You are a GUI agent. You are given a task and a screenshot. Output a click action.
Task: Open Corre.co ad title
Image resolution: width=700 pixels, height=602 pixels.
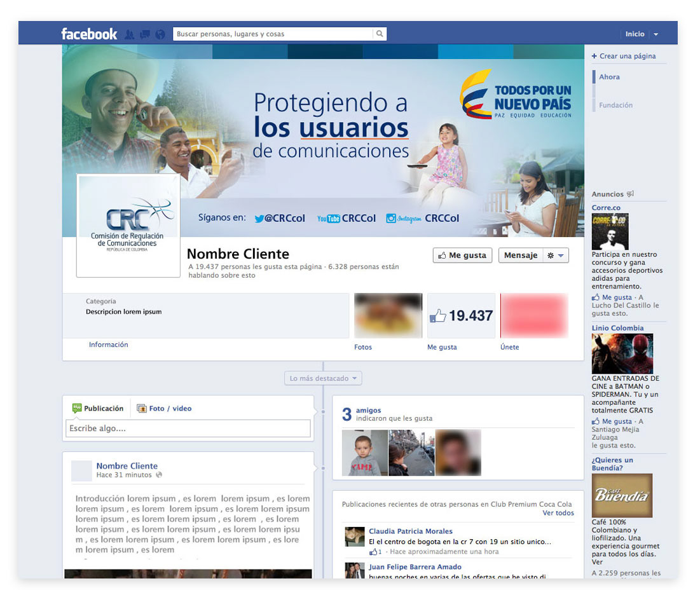click(606, 208)
